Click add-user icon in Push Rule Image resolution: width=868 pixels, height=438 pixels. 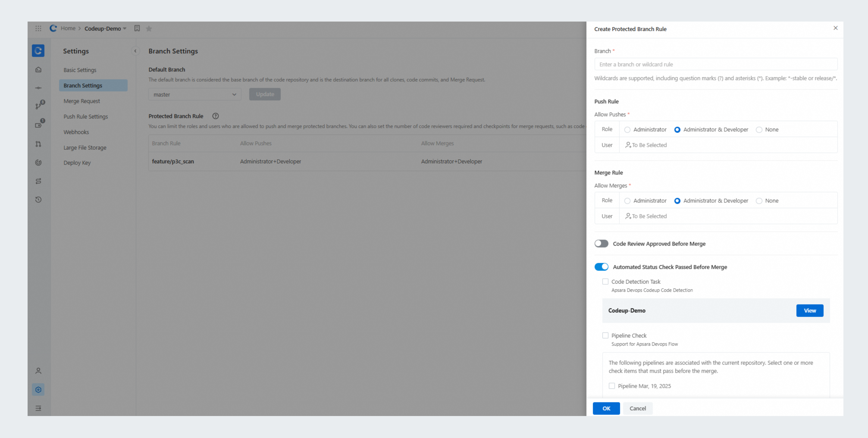tap(628, 145)
